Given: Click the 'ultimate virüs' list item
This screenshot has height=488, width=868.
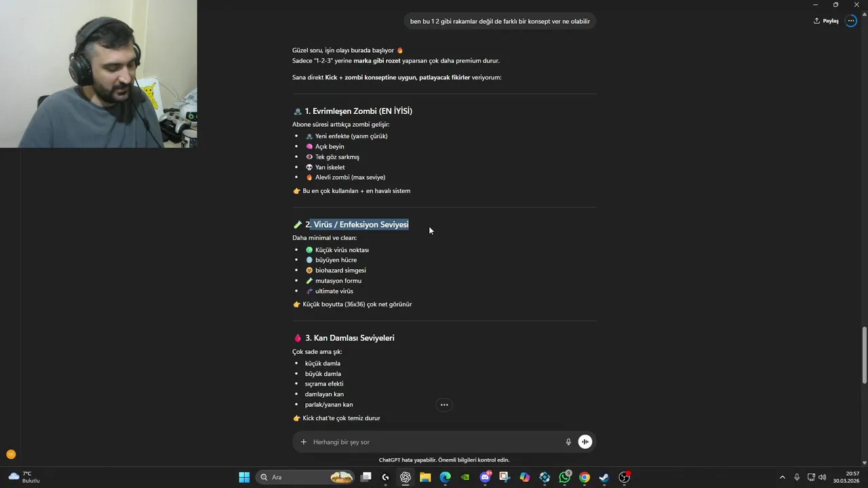Looking at the screenshot, I should [x=334, y=291].
